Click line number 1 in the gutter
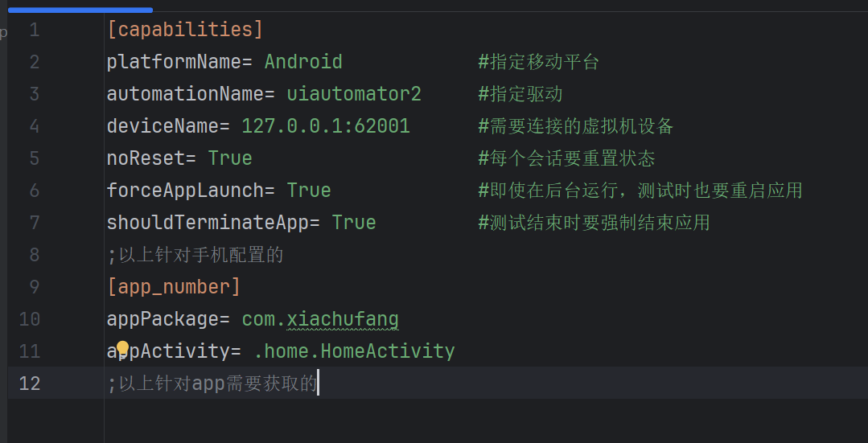Image resolution: width=868 pixels, height=443 pixels. (35, 29)
